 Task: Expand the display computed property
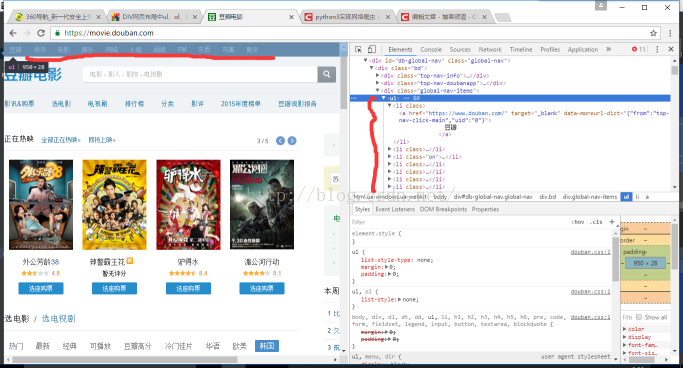(x=625, y=337)
